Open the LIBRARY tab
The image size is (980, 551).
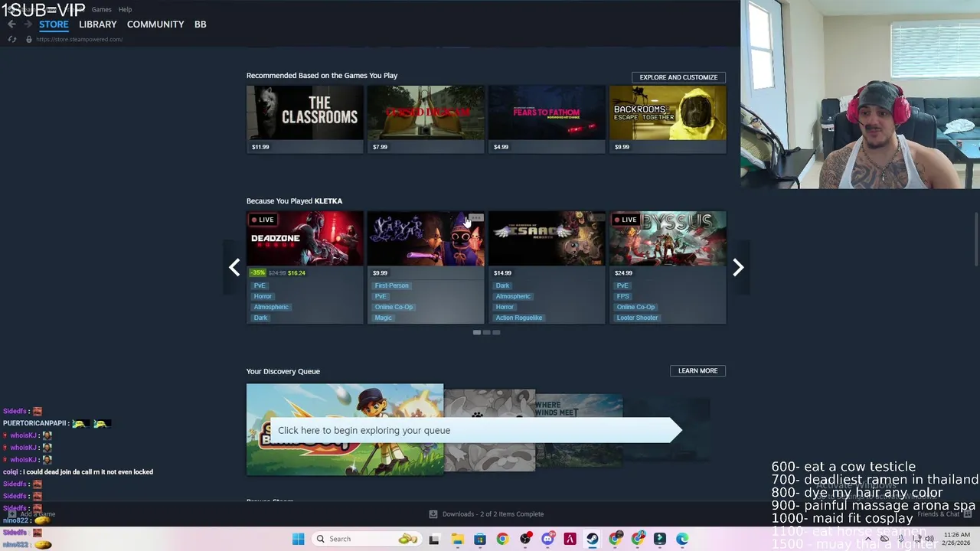coord(97,24)
